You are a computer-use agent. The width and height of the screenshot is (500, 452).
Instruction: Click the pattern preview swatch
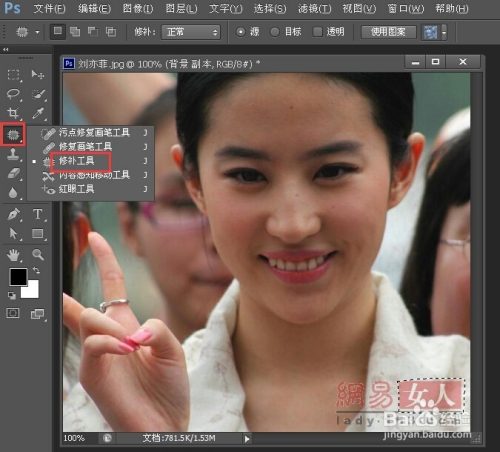[430, 32]
